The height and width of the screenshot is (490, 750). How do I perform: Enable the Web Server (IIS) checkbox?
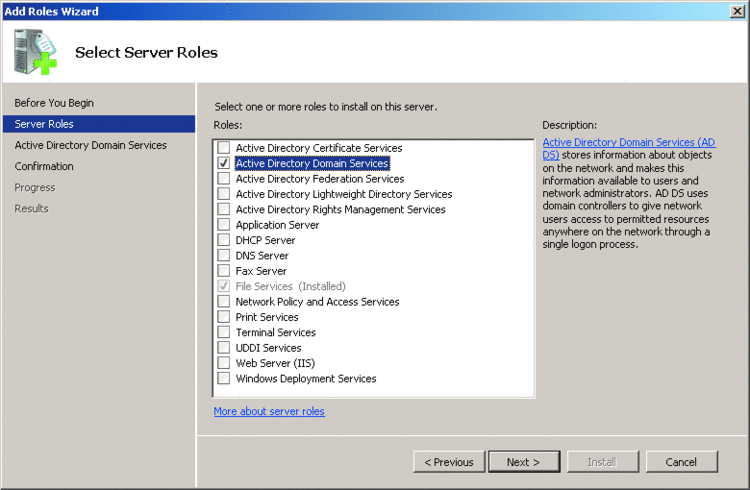click(223, 362)
